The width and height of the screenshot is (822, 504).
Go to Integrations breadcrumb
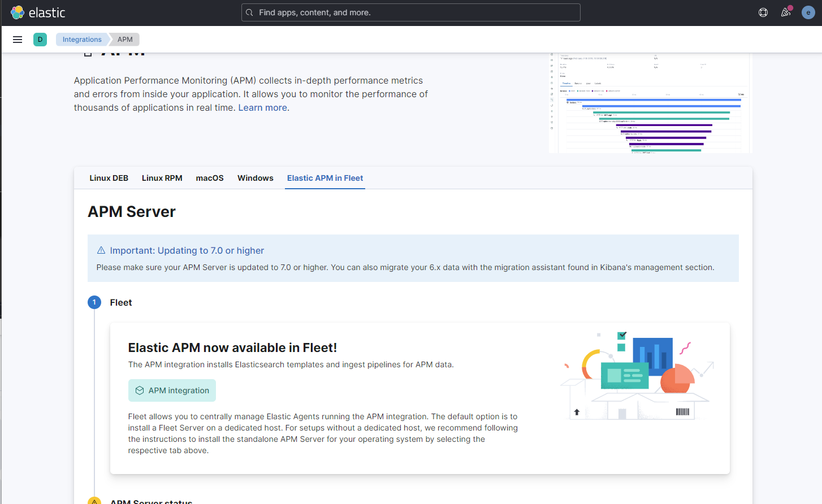click(82, 40)
